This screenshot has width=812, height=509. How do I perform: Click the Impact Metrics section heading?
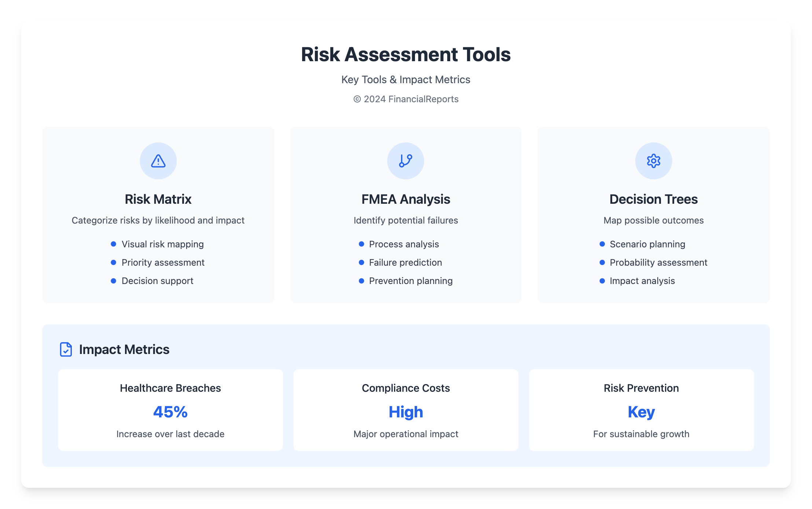[124, 349]
